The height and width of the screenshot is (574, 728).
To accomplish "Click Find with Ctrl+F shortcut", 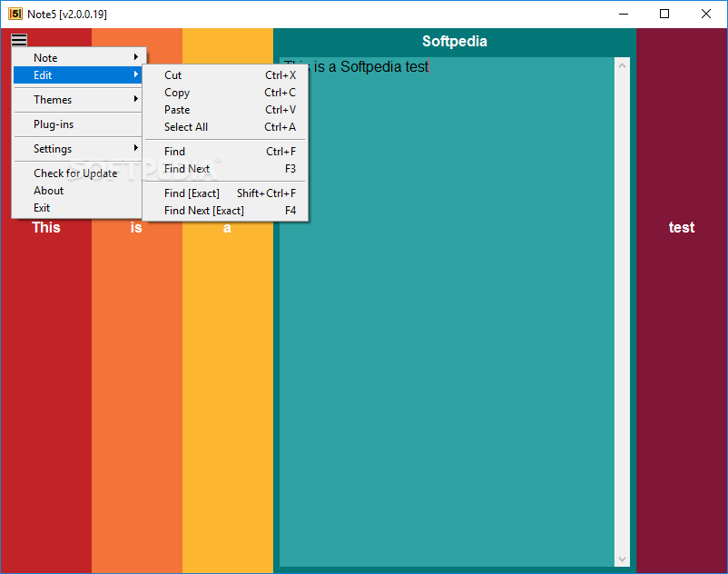I will [x=225, y=151].
